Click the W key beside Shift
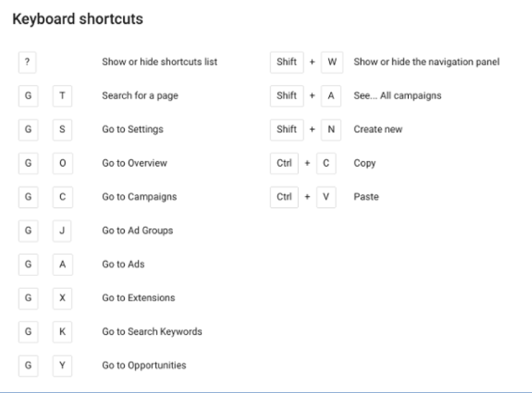Screen dimensions: 532x393 click(x=332, y=62)
